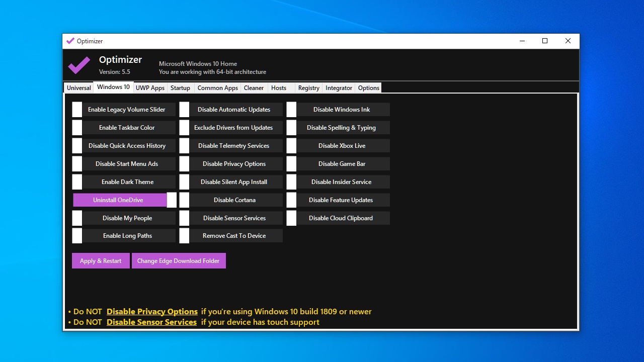Select the Integrator tab

click(x=339, y=88)
